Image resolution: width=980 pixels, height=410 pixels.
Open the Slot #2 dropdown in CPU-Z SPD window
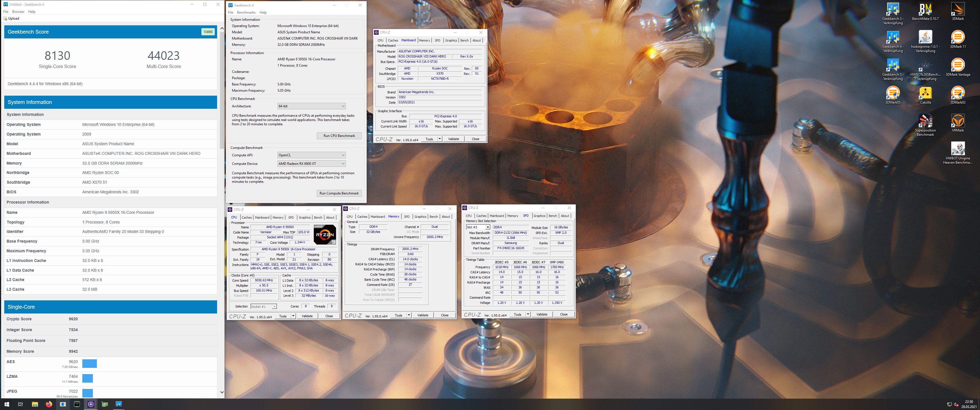coord(478,227)
